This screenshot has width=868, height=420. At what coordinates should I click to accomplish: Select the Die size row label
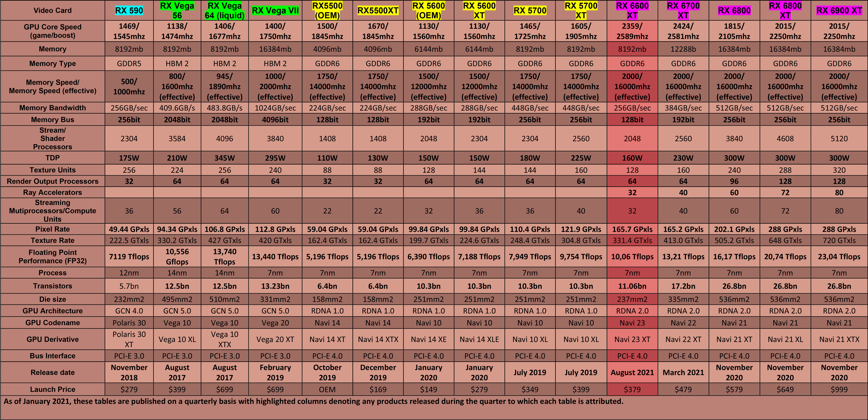[53, 299]
